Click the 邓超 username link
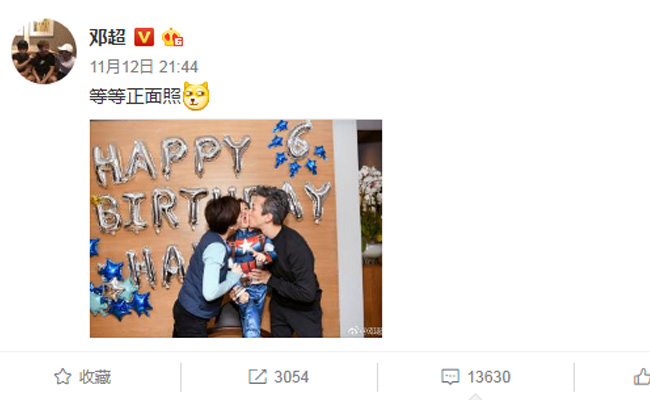The height and width of the screenshot is (400, 650). 107,37
